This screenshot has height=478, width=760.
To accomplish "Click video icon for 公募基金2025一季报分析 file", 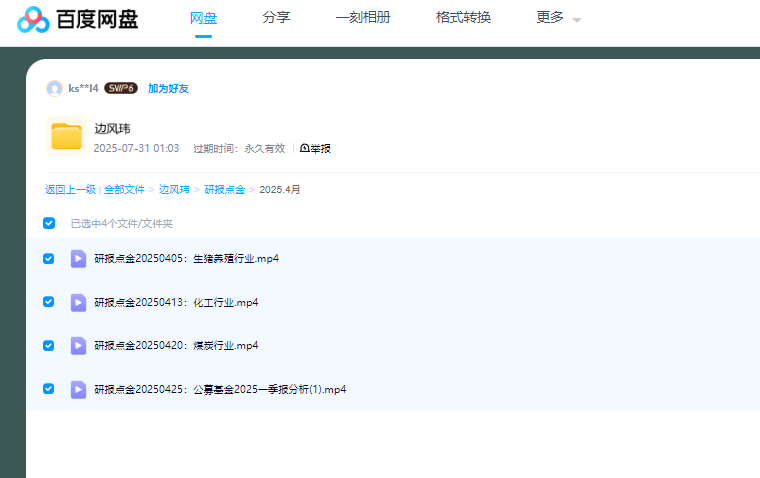I will pos(78,389).
